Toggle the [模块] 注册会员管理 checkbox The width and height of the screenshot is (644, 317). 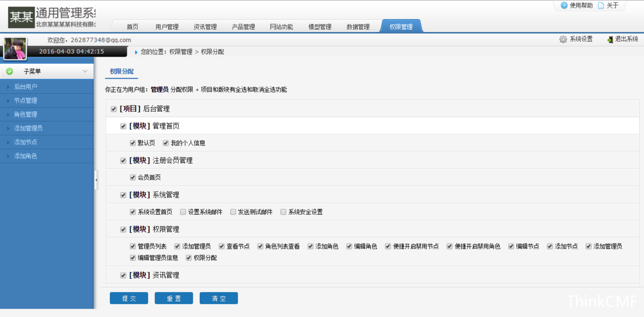click(123, 161)
